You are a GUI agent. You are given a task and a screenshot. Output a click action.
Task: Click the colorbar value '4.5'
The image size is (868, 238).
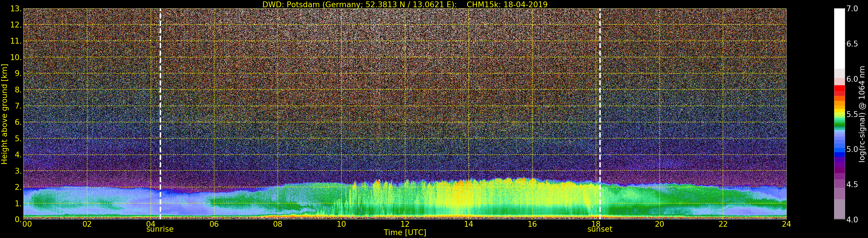tap(852, 184)
